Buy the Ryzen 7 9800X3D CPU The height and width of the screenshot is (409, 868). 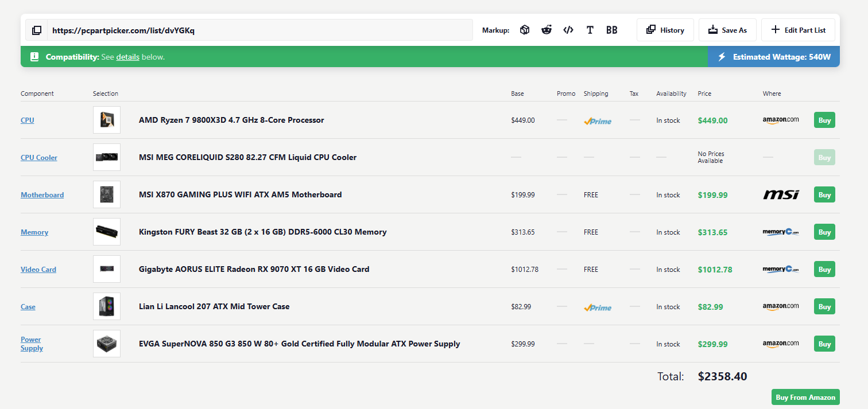824,120
